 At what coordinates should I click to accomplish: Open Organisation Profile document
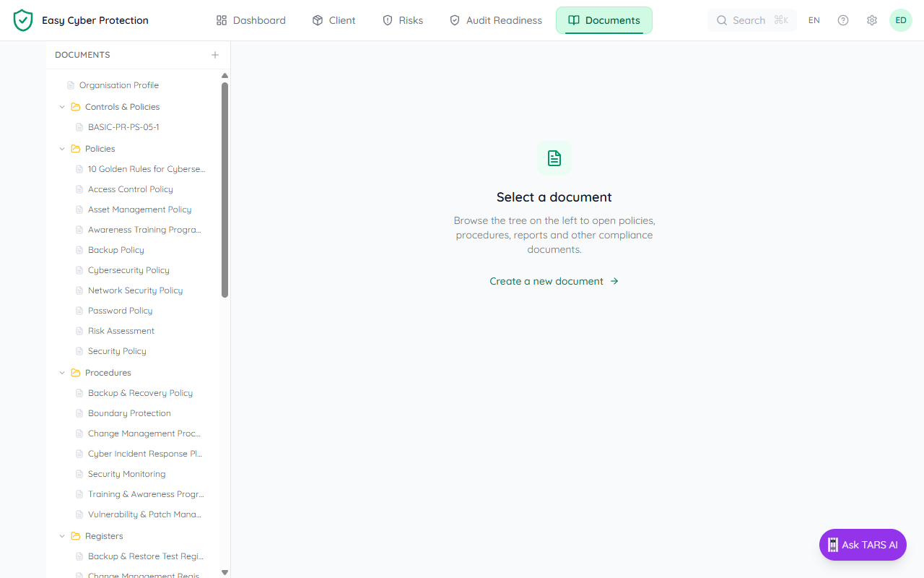pos(119,85)
